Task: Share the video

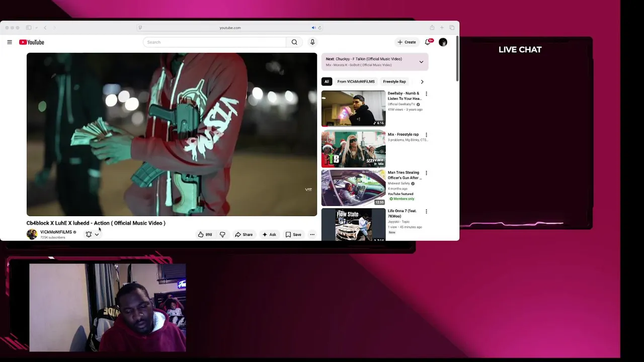Action: pyautogui.click(x=244, y=235)
